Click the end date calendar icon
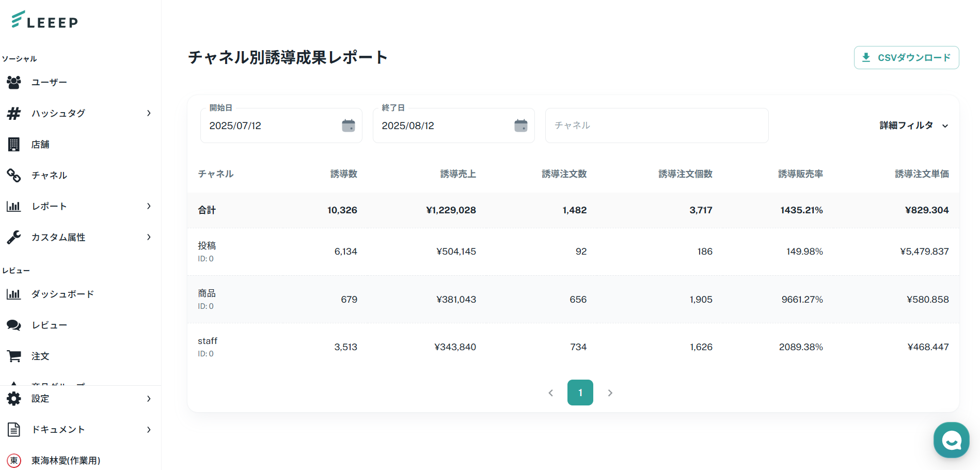980x470 pixels. click(x=520, y=126)
